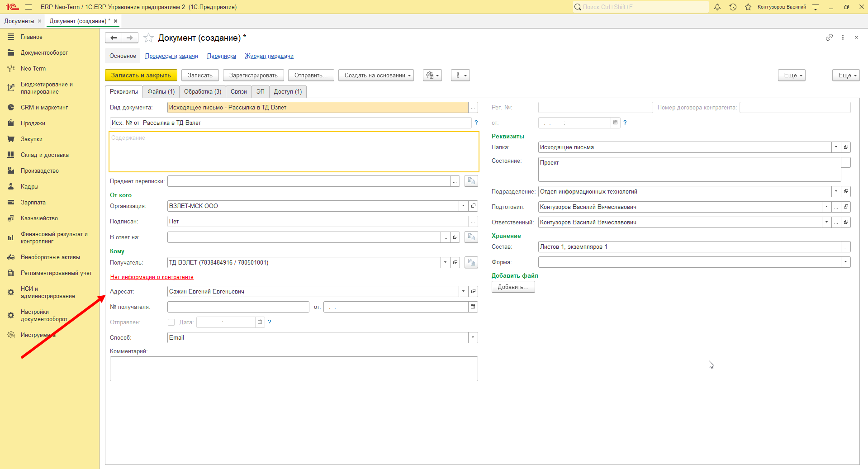868x469 pixels.
Task: Click Вид документа ellipsis select button
Action: click(473, 107)
